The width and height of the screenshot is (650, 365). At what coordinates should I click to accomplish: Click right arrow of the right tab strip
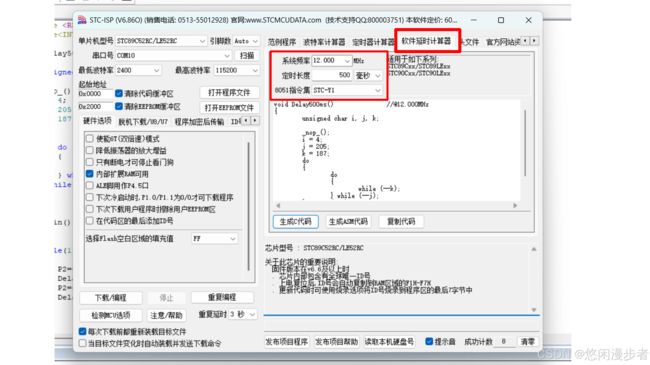[534, 41]
